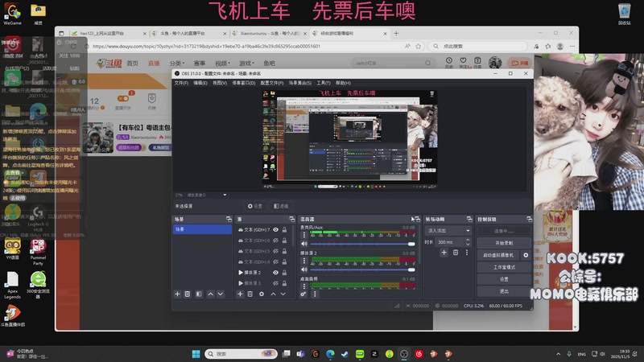
Task: Mute the 媒体源 2 audio speaker icon
Action: (x=304, y=269)
